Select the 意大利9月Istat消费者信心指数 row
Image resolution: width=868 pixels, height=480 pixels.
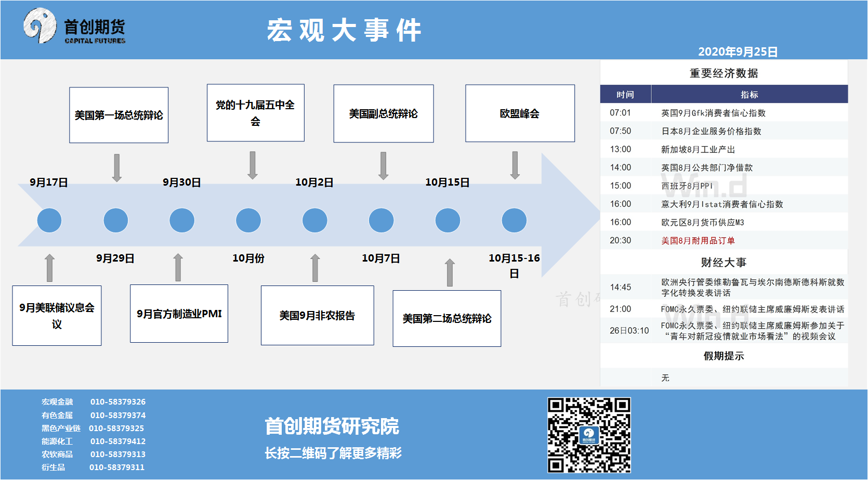[724, 204]
